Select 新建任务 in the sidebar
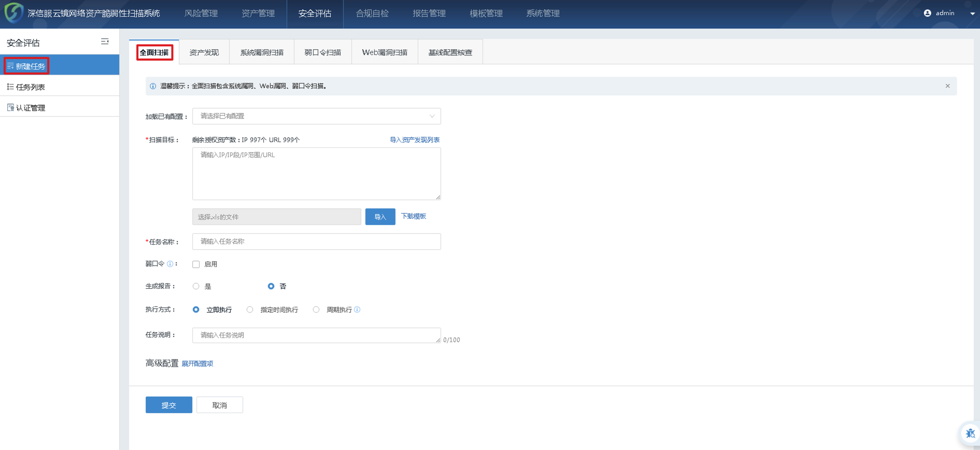Screen dimensions: 980x450 (60, 66)
